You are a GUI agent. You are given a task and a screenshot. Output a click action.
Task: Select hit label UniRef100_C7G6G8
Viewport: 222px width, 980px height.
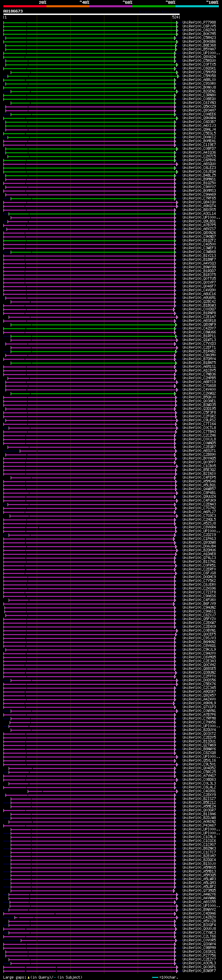click(199, 386)
